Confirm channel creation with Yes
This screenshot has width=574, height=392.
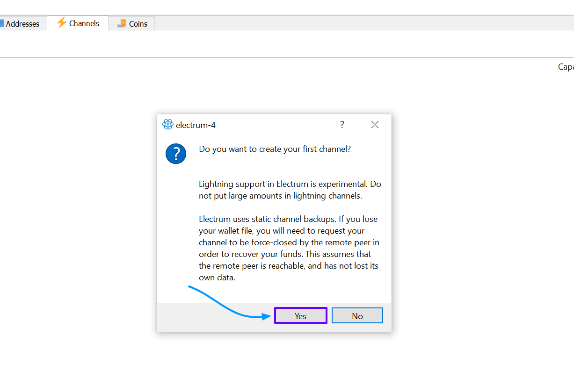(300, 315)
